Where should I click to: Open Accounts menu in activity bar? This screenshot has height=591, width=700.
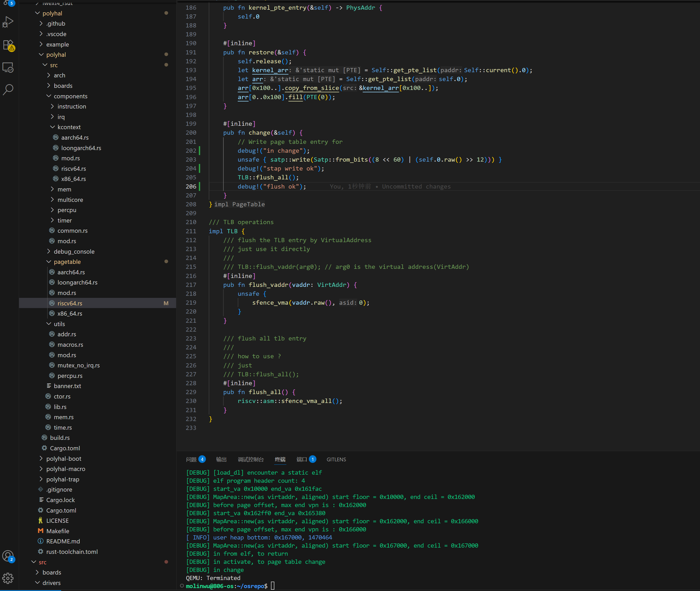pyautogui.click(x=8, y=556)
